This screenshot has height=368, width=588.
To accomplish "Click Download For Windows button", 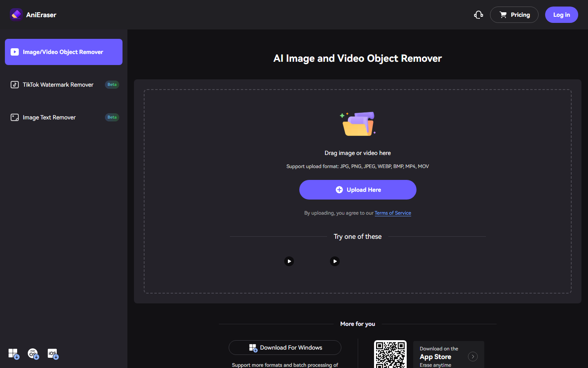I will (285, 348).
